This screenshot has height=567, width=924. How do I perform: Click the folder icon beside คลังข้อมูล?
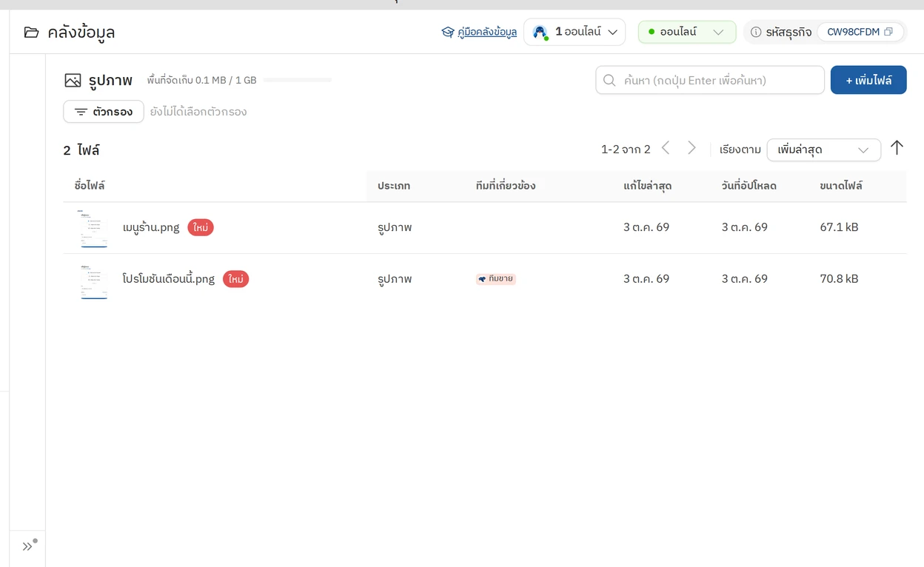pos(31,33)
